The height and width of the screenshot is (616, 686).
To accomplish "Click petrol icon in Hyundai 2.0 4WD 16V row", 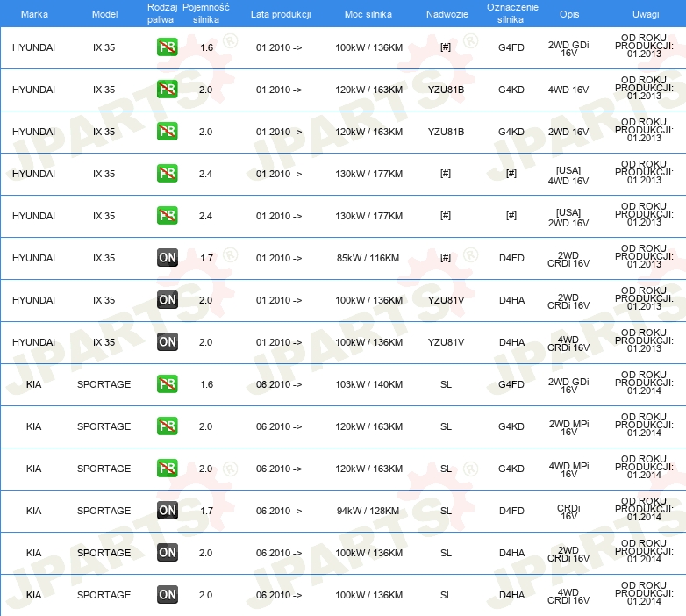I will [167, 90].
